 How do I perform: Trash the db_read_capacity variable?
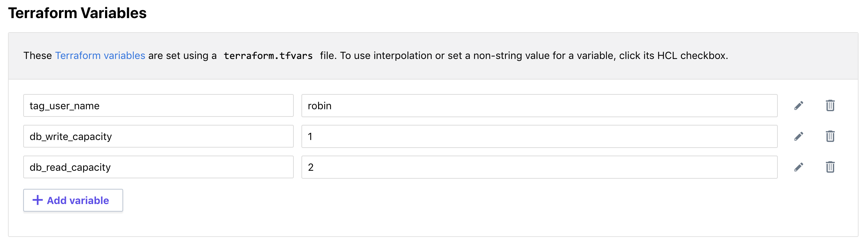(x=830, y=167)
